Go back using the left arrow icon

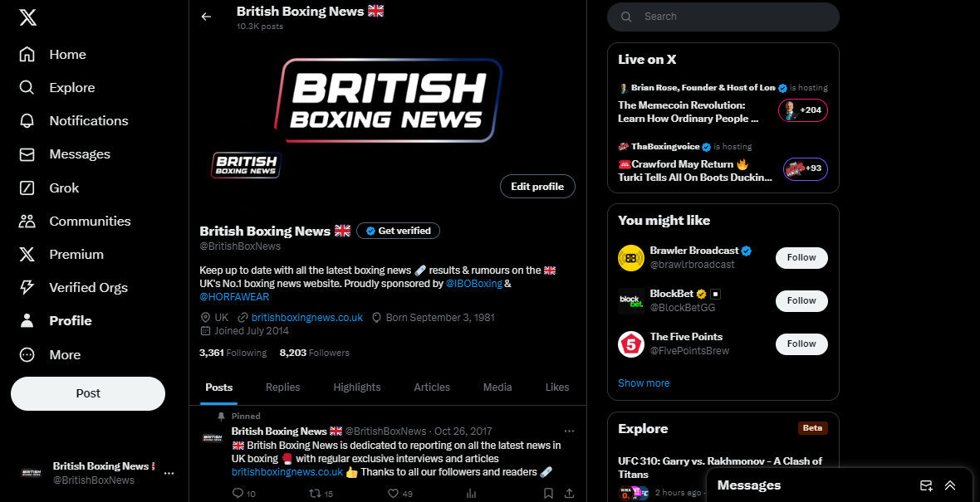pos(206,17)
